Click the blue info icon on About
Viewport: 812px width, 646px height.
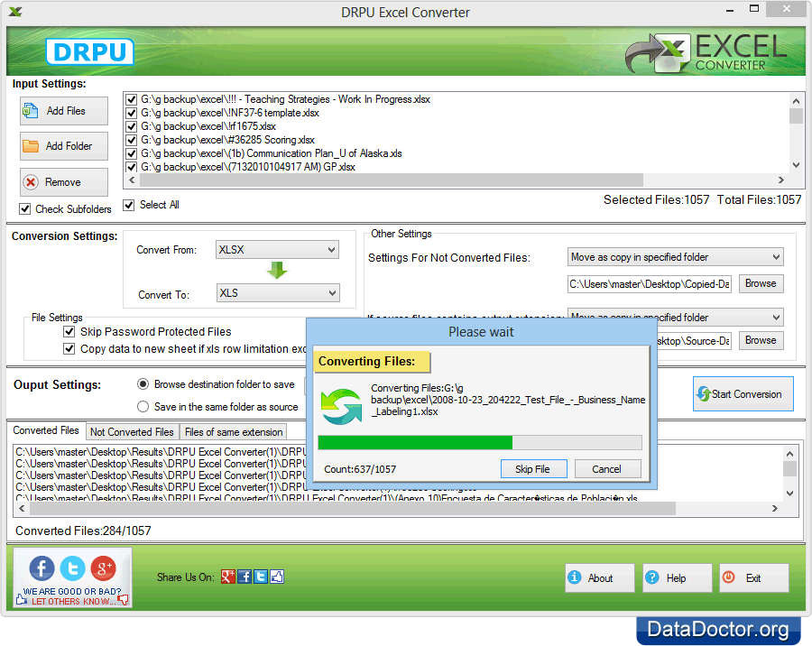[x=575, y=577]
